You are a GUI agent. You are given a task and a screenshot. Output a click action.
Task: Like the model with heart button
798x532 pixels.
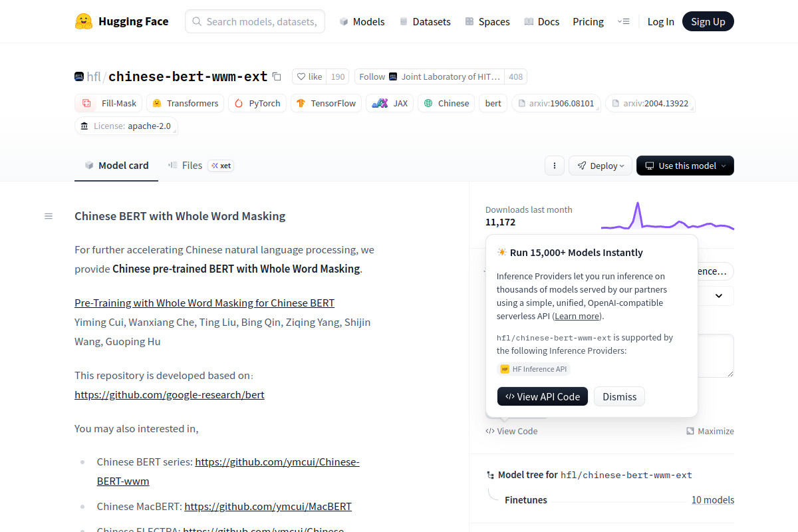click(x=309, y=76)
